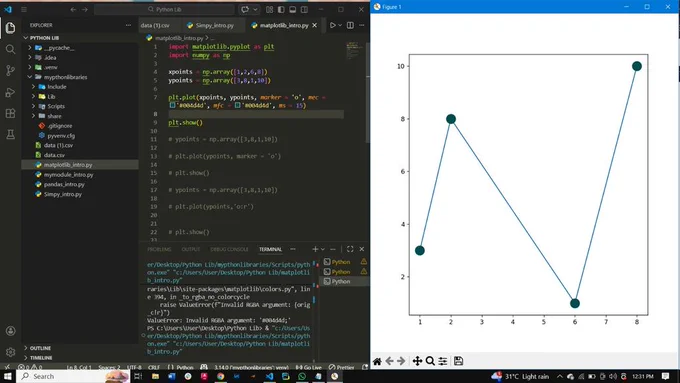Click CRLF end-of-line in status bar

[154, 367]
